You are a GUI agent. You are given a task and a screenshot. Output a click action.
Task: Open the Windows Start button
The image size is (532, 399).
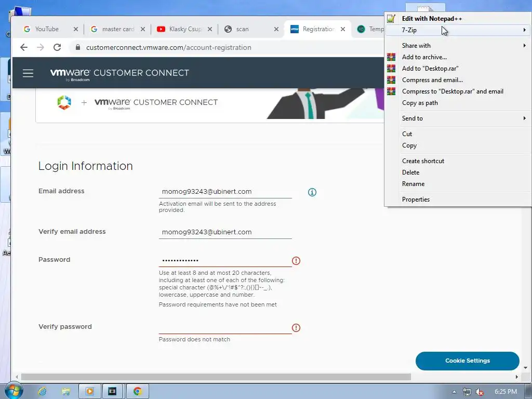pos(14,391)
